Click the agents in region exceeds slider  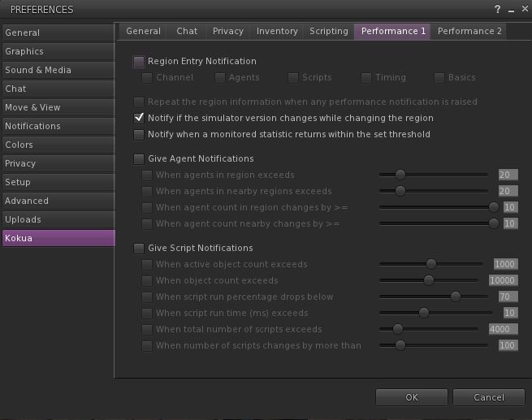point(435,175)
